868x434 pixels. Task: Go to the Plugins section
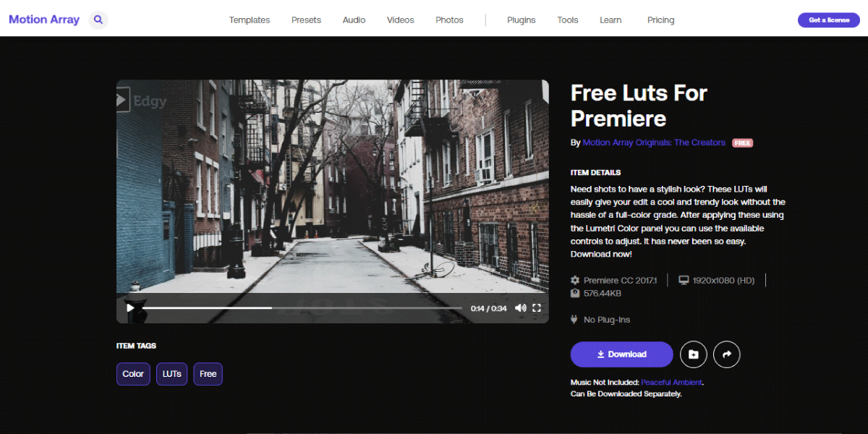(x=522, y=20)
